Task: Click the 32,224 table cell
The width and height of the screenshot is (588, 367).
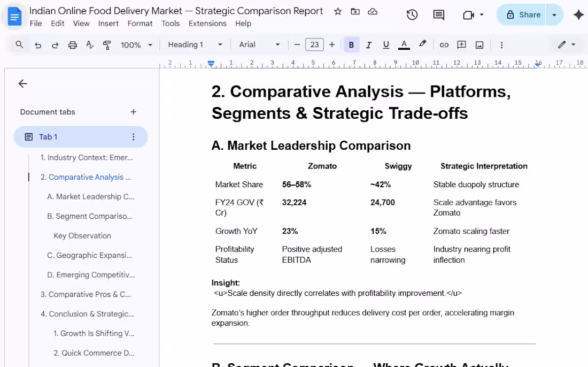Action: tap(294, 203)
